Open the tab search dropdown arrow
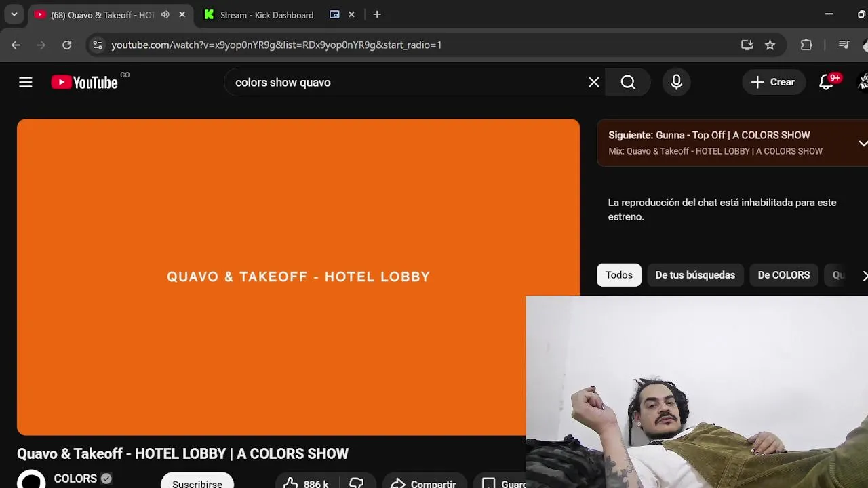The height and width of the screenshot is (488, 868). 14,14
